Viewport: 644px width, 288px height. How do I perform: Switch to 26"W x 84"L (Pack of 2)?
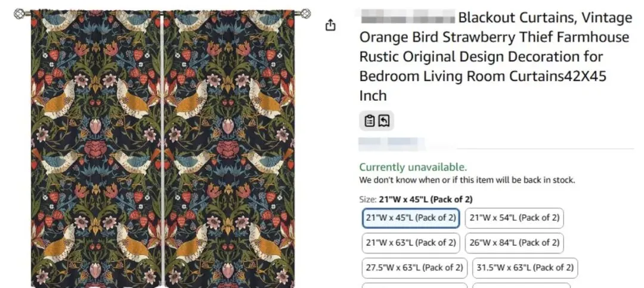514,243
